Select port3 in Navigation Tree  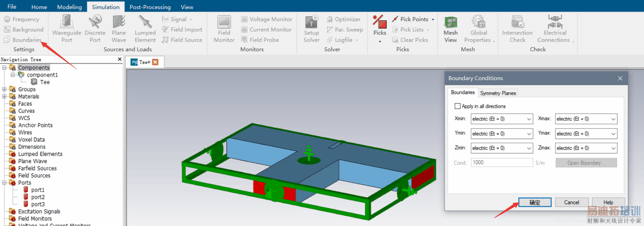[38, 204]
